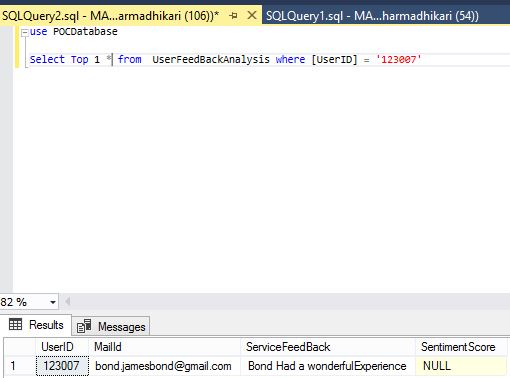
Task: Click the 123007 result cell
Action: coord(62,366)
